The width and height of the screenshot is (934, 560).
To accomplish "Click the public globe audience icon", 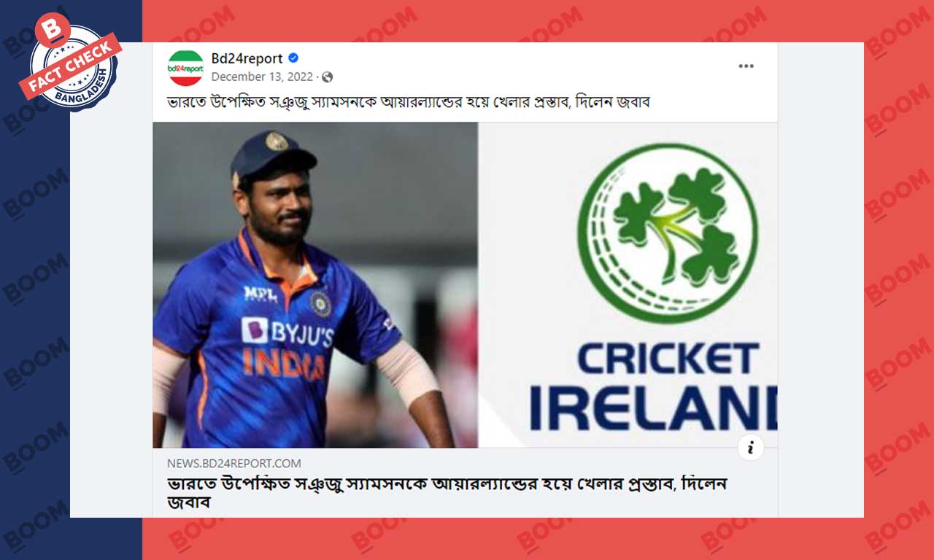I will 327,77.
